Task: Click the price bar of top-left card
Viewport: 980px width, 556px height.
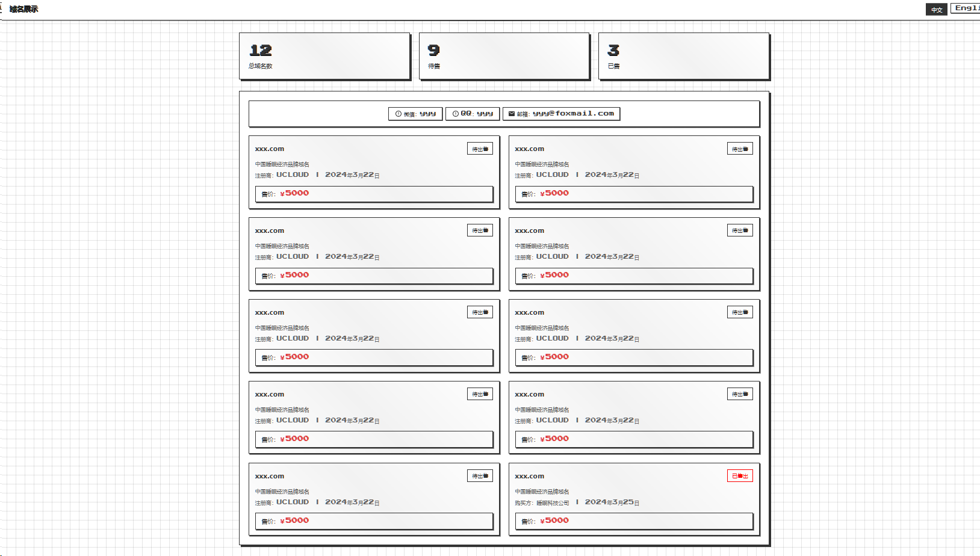Action: [374, 194]
